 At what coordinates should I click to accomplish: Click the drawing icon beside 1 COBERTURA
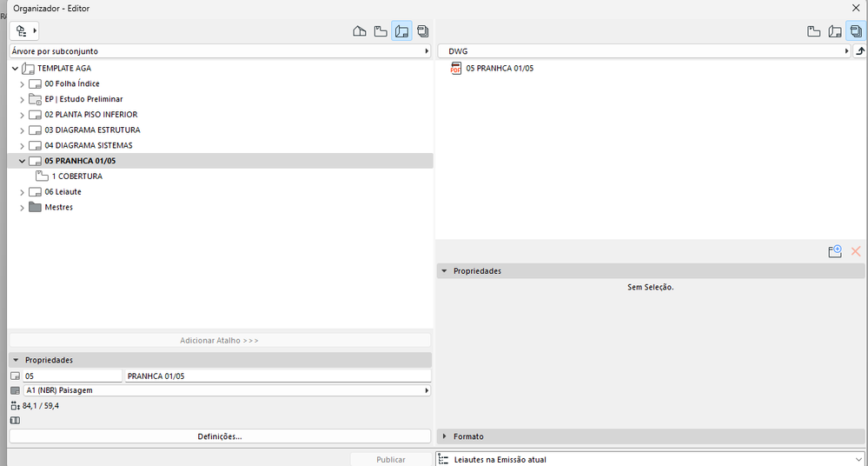[x=42, y=176]
